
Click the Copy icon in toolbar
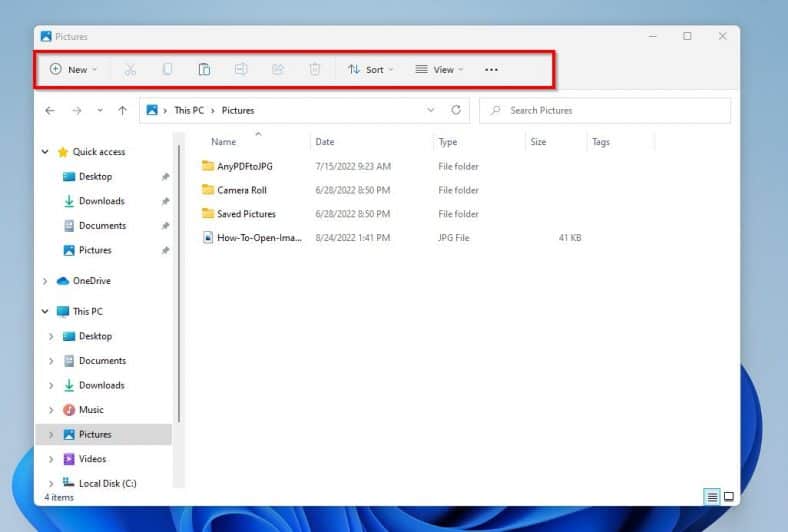[167, 70]
